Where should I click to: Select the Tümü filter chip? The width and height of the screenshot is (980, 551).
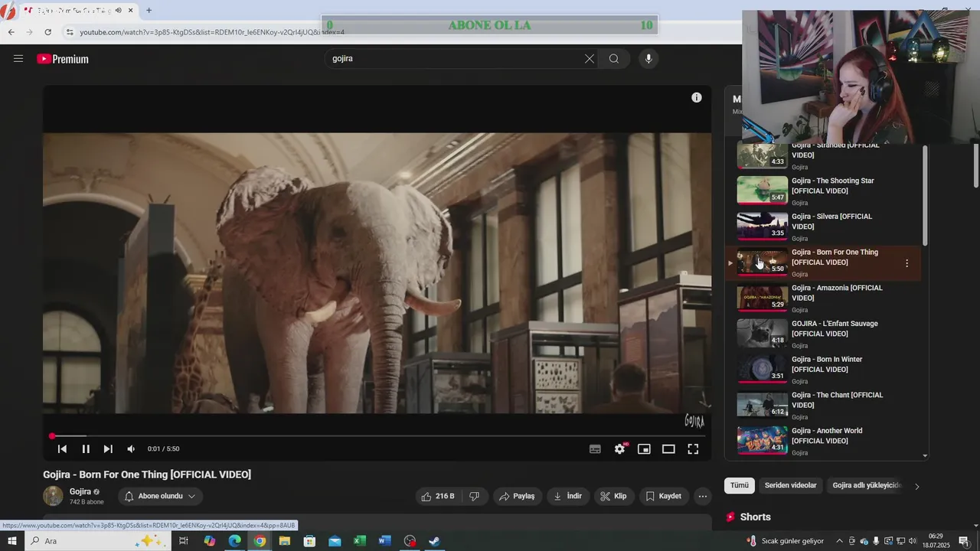tap(740, 486)
